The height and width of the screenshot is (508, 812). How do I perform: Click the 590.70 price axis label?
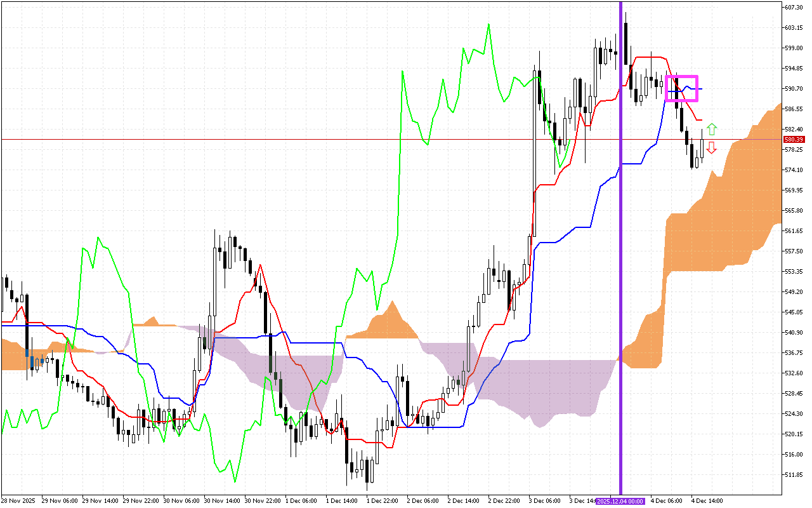click(794, 89)
